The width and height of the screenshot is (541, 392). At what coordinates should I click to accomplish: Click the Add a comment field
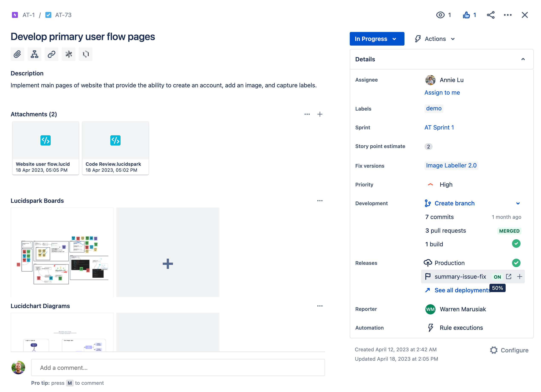(x=178, y=367)
